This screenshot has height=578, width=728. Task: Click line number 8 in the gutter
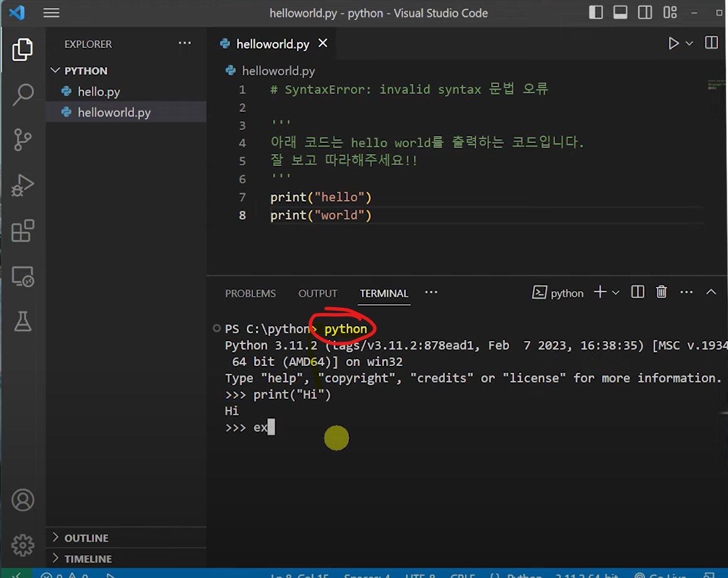click(x=243, y=215)
